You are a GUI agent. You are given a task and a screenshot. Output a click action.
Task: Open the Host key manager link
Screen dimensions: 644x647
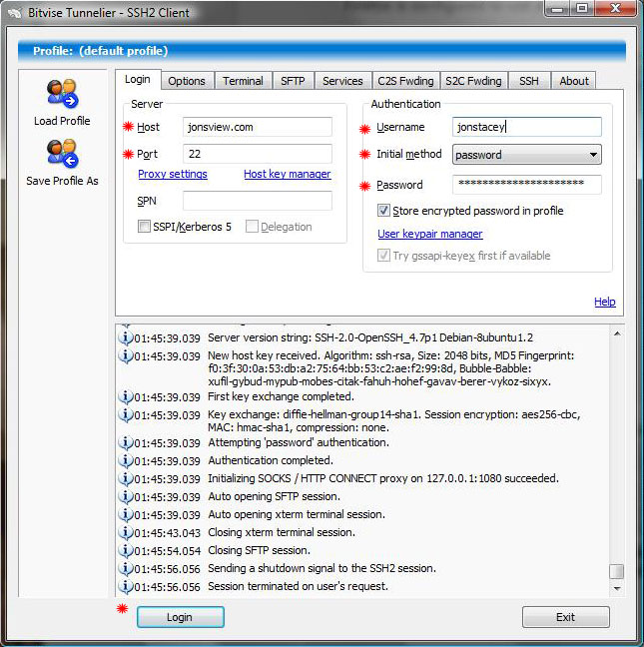(288, 174)
